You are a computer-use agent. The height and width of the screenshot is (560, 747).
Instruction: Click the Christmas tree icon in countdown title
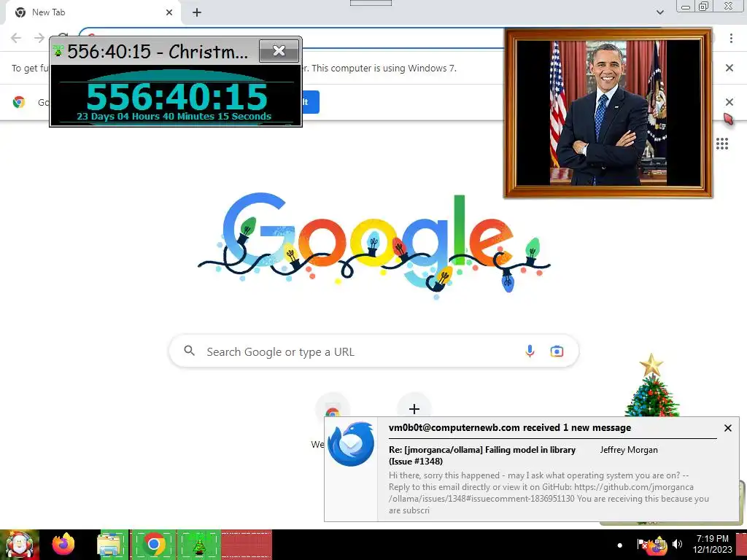pyautogui.click(x=58, y=50)
